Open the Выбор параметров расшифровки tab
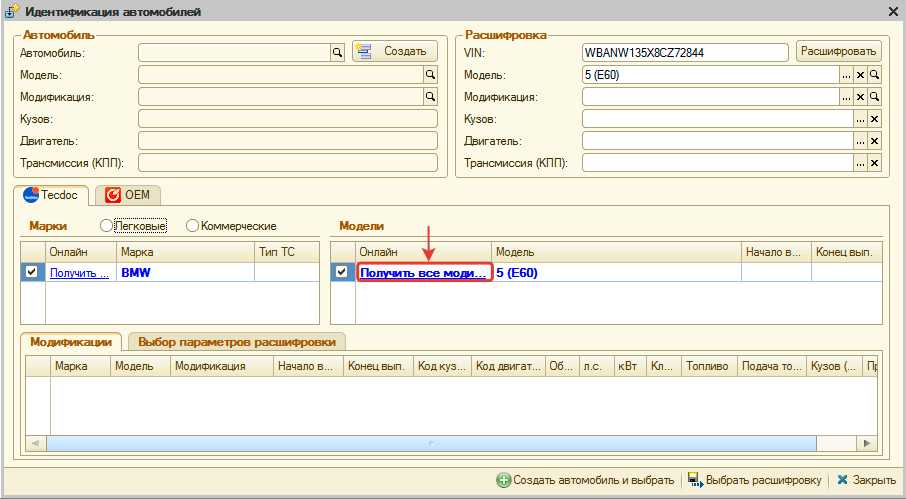Viewport: 906px width, 499px height. [x=237, y=340]
